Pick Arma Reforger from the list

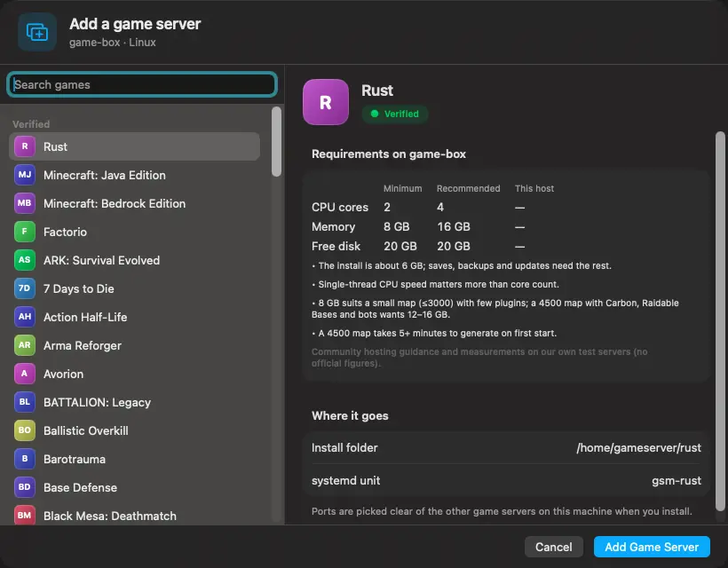134,345
